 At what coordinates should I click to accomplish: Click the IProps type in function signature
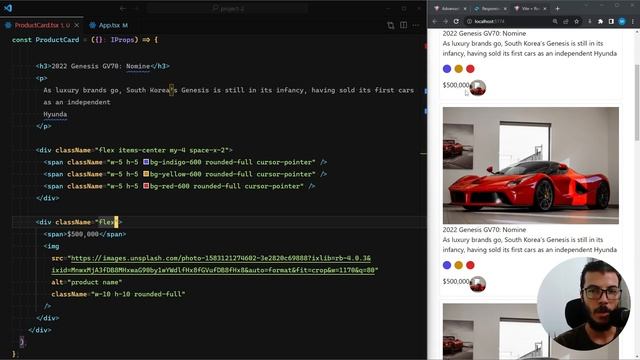(122, 40)
